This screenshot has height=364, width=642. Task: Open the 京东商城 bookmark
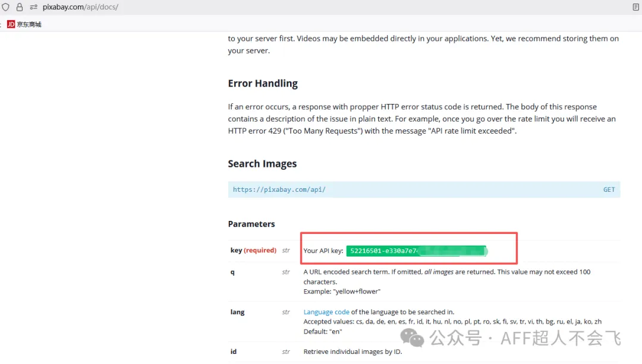pyautogui.click(x=29, y=24)
